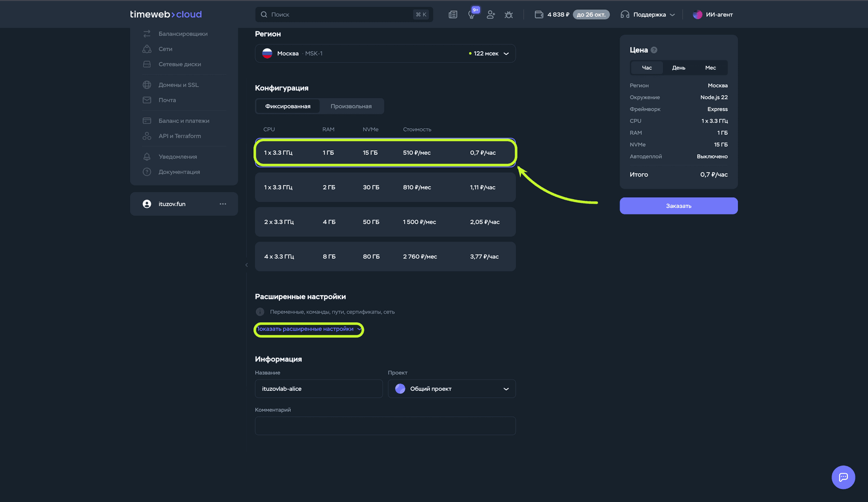Expand the Москва MSK-1 region dropdown
This screenshot has height=502, width=868.
pos(385,53)
